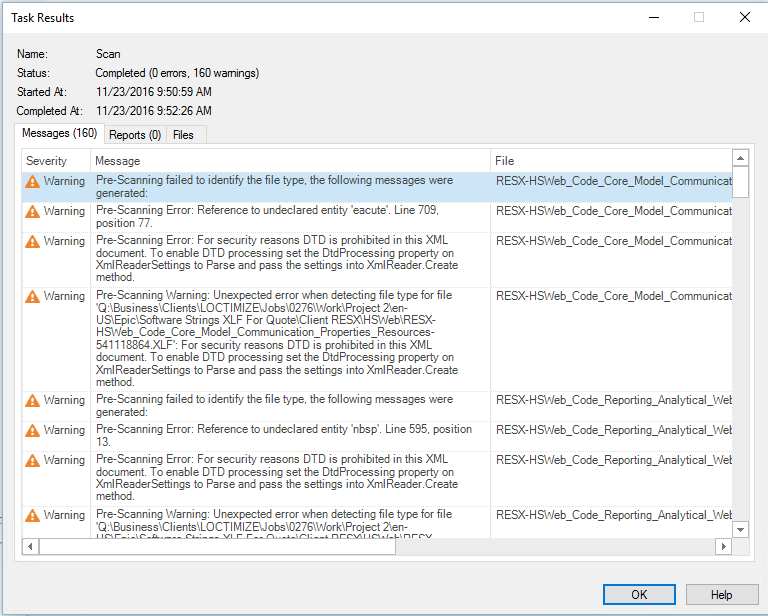Switch to the Reports (0) tab
This screenshot has height=616, width=768.
(134, 135)
